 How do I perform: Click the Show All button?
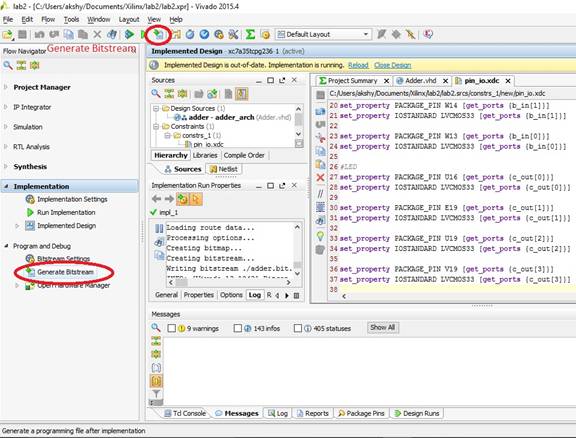pyautogui.click(x=382, y=327)
